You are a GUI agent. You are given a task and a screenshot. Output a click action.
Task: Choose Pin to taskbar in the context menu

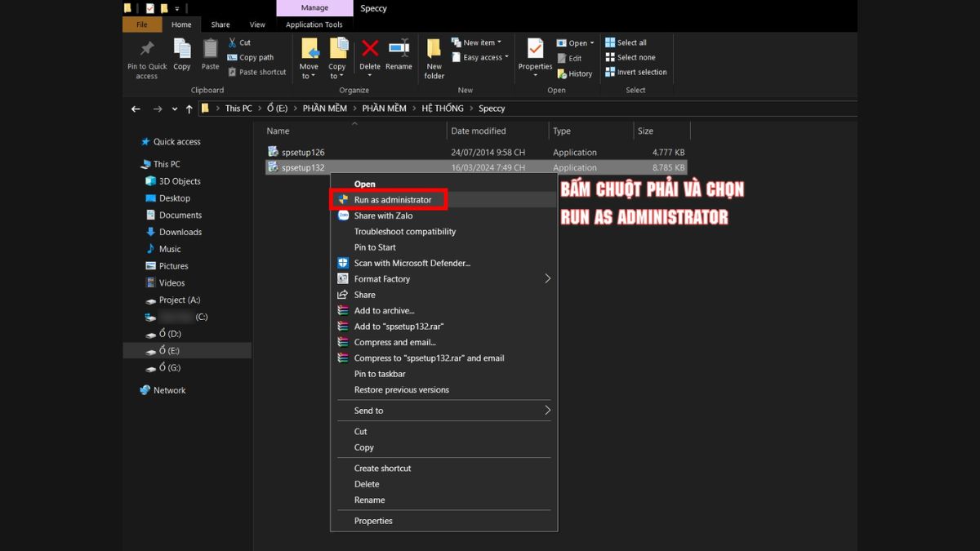[444, 374]
